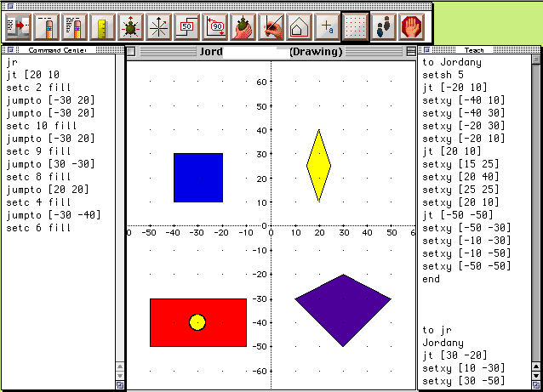Click the yellow diamond shape

click(x=318, y=166)
